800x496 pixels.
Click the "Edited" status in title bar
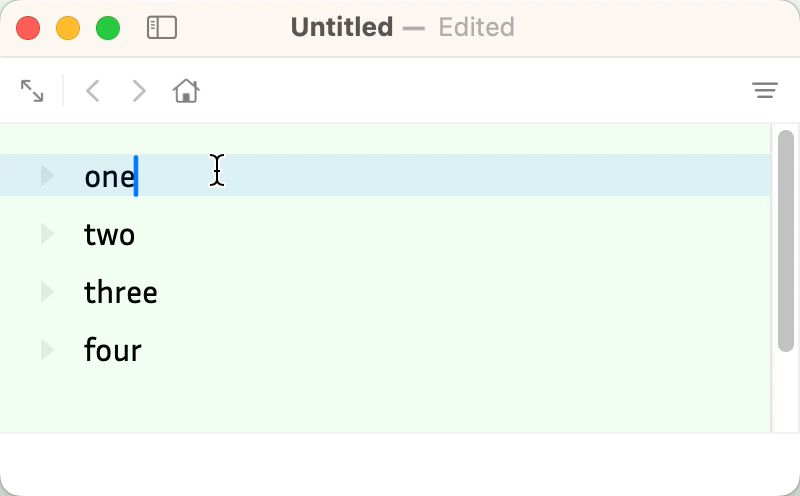point(476,27)
